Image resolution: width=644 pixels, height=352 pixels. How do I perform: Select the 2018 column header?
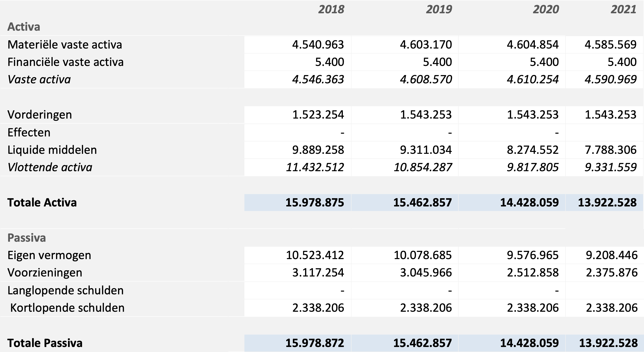[x=331, y=10]
